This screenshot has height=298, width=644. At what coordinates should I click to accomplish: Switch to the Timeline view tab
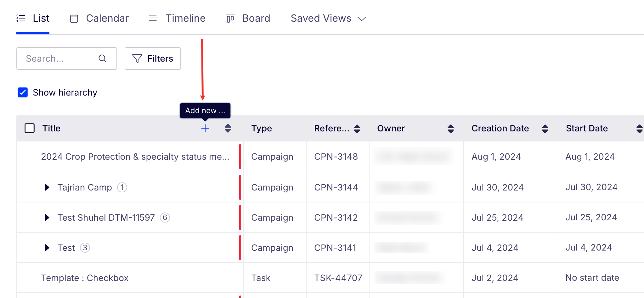point(177,18)
